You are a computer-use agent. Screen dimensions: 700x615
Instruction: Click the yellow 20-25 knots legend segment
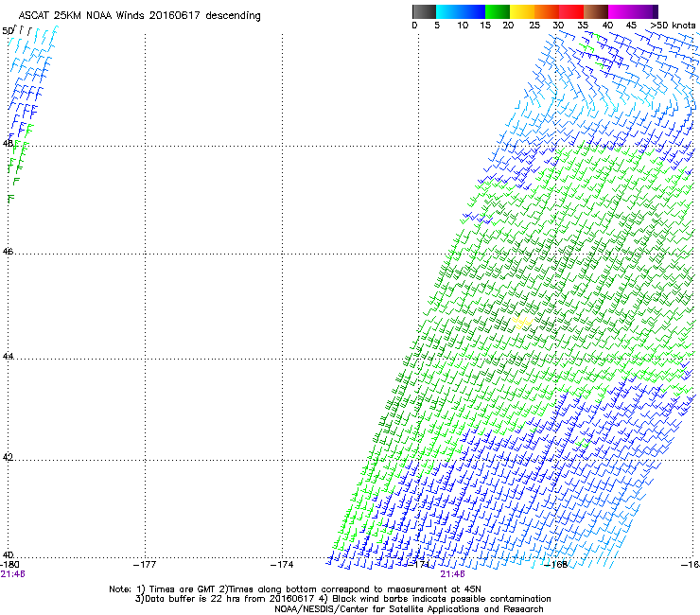[522, 11]
